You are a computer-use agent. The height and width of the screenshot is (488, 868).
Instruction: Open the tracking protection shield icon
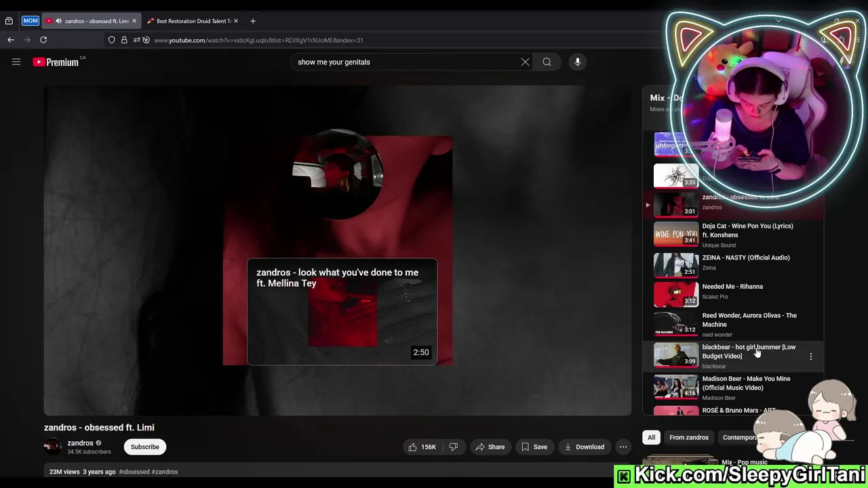[112, 40]
